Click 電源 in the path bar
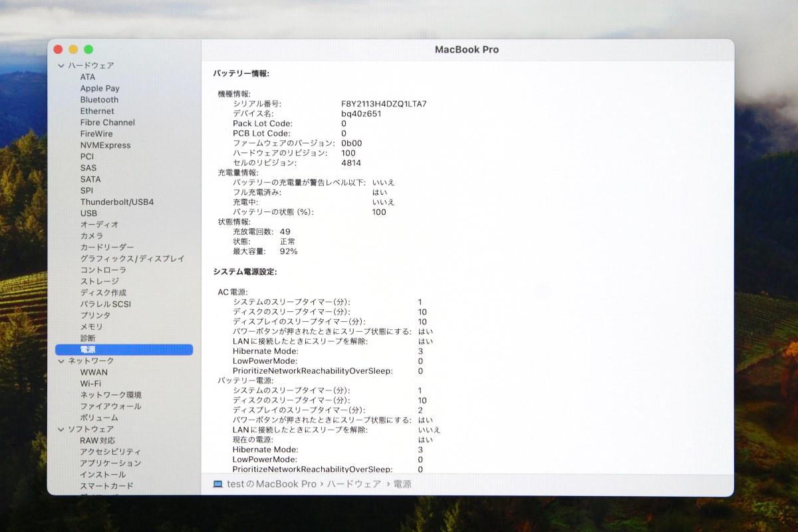The width and height of the screenshot is (798, 532). pos(402,484)
